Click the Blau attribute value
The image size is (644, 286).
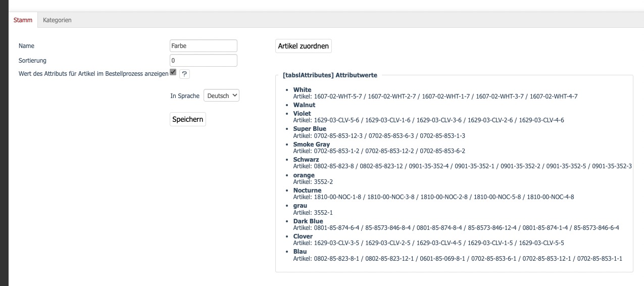click(x=300, y=252)
